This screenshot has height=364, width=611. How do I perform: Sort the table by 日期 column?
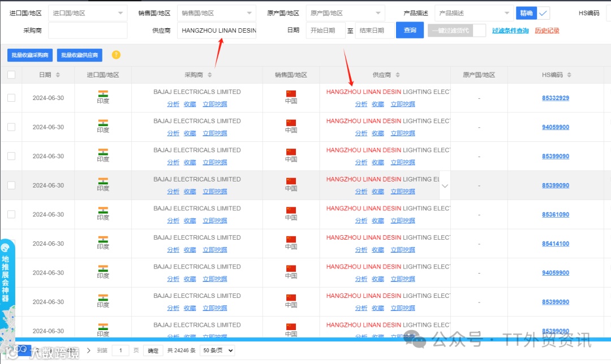[x=58, y=75]
